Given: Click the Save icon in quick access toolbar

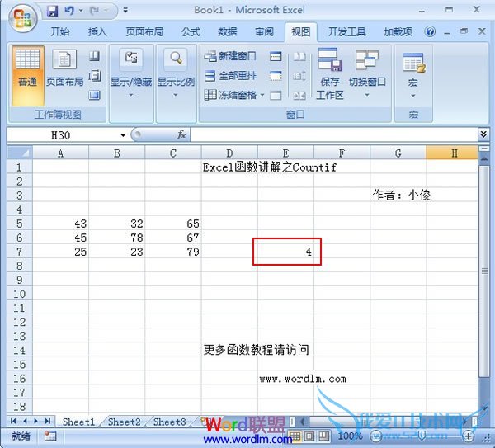Looking at the screenshot, I should tap(52, 11).
